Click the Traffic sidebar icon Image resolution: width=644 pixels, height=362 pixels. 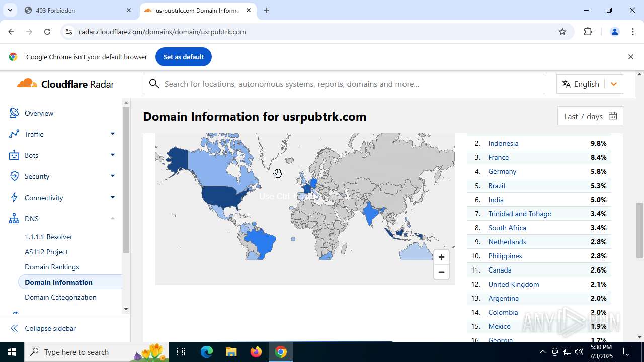[14, 134]
